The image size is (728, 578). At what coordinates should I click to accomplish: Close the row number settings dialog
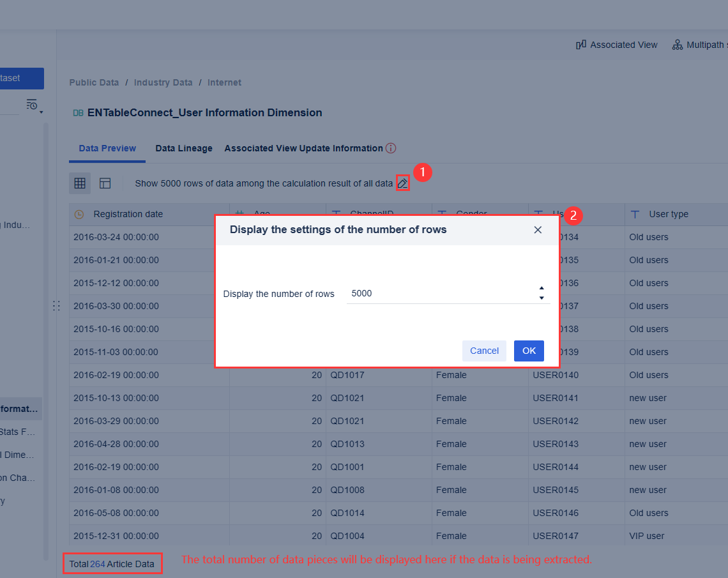click(x=538, y=230)
